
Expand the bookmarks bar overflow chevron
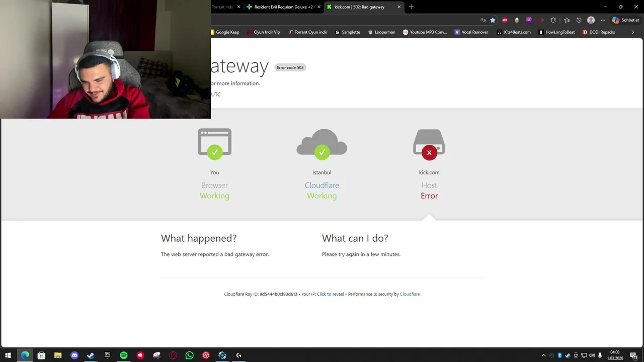(x=633, y=32)
